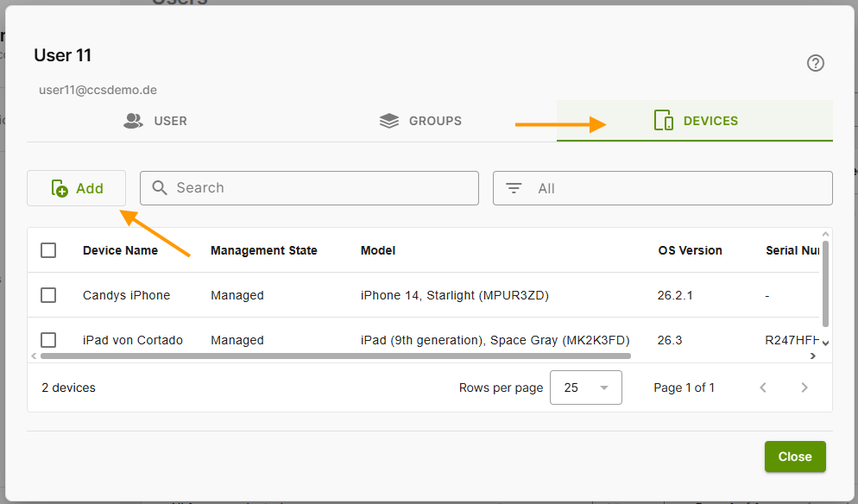Go to the next page arrow
The width and height of the screenshot is (858, 504).
coord(804,387)
